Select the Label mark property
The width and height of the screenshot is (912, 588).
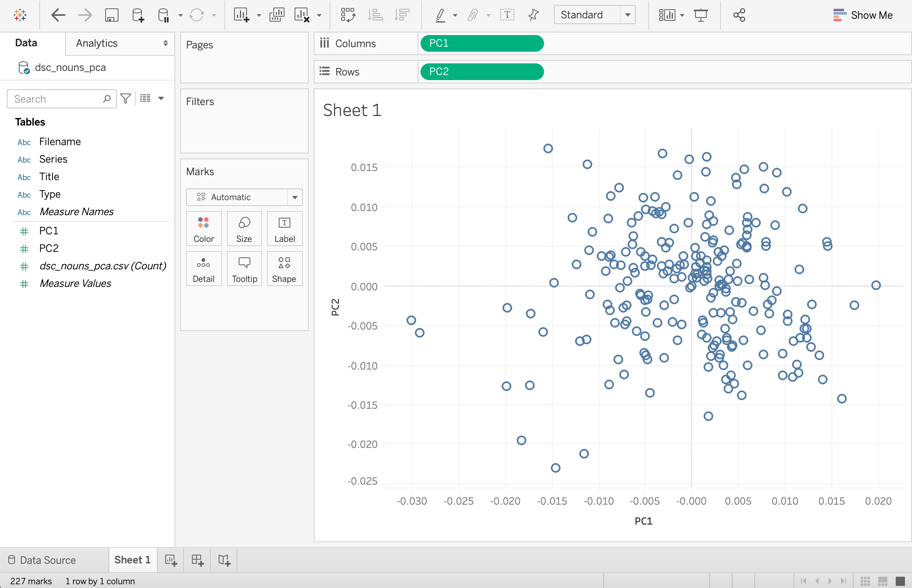point(284,229)
